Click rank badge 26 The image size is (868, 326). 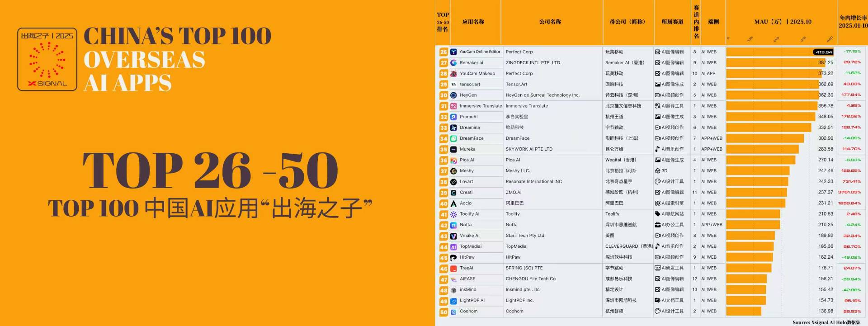click(x=443, y=52)
